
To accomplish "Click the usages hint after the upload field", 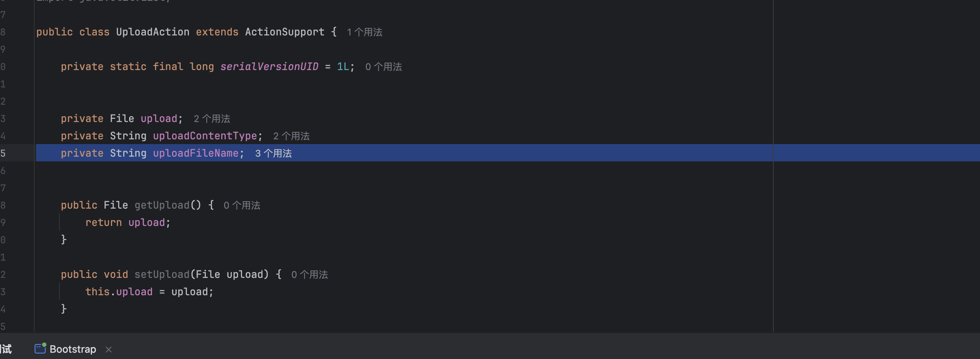I will tap(212, 119).
